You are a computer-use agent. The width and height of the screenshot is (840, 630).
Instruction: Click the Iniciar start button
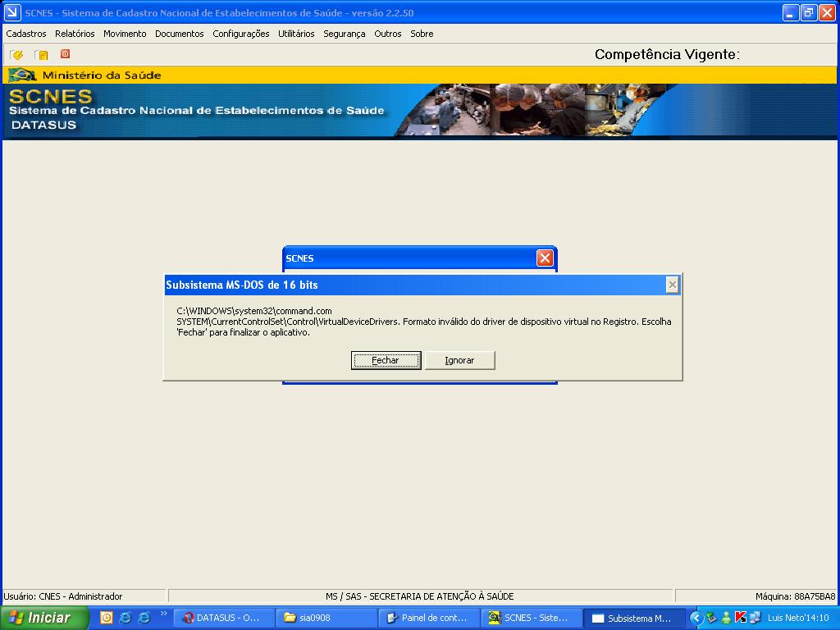[44, 618]
